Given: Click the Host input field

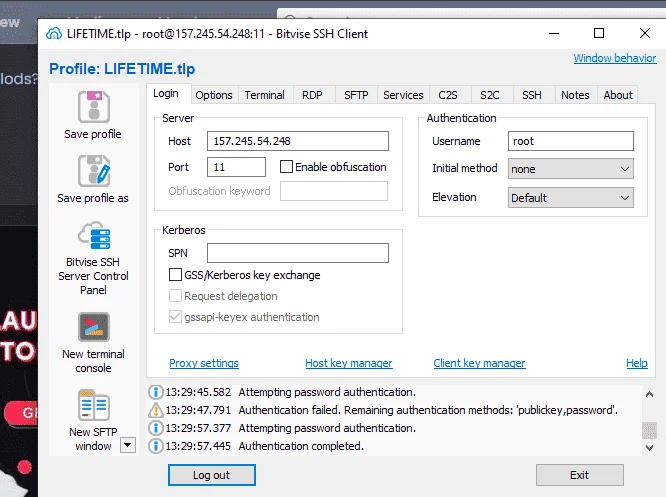Looking at the screenshot, I should 298,141.
